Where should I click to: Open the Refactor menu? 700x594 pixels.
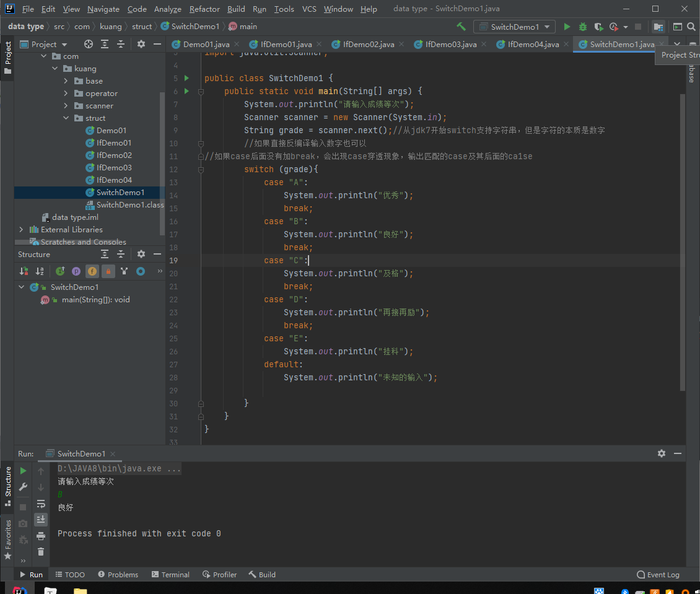coord(204,9)
